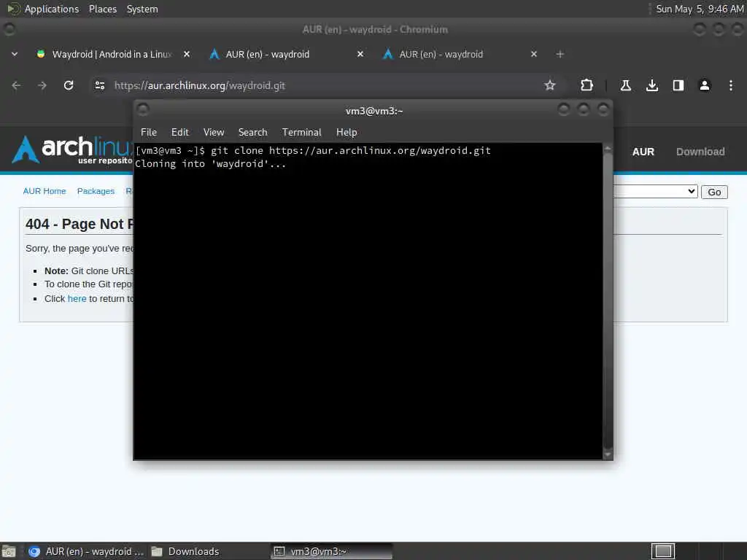Close the Waydroid | Android in a Linux tab
This screenshot has width=747, height=560.
click(187, 54)
